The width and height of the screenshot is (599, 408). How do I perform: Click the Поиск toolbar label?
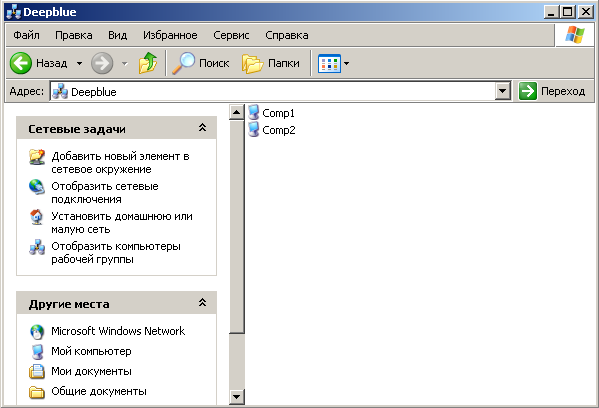214,63
